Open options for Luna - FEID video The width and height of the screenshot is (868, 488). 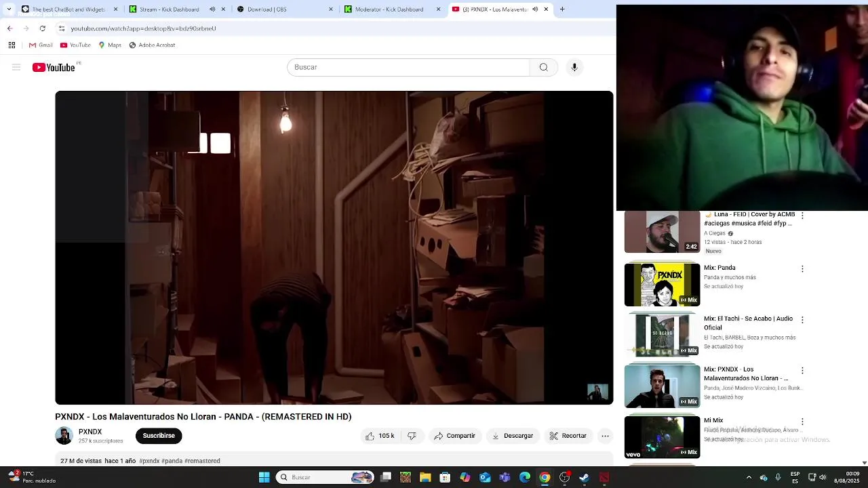pos(802,216)
